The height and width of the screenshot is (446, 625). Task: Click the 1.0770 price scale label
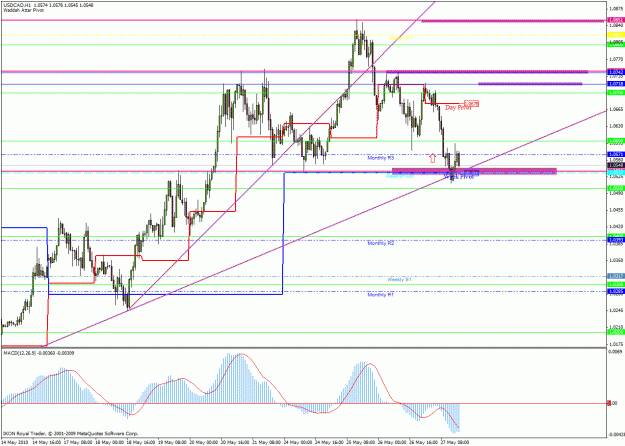(x=615, y=59)
